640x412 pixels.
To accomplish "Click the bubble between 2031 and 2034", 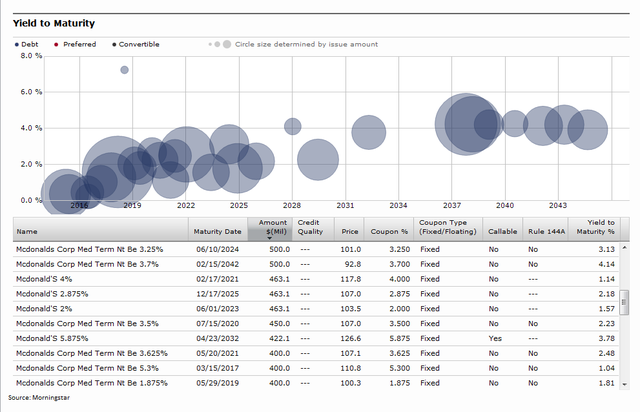I will [x=369, y=132].
